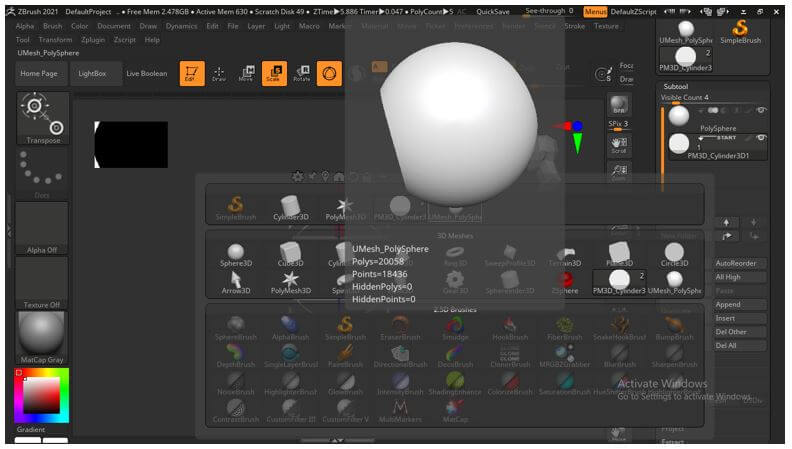The image size is (792, 449).
Task: Click the Del Other button
Action: tap(739, 332)
